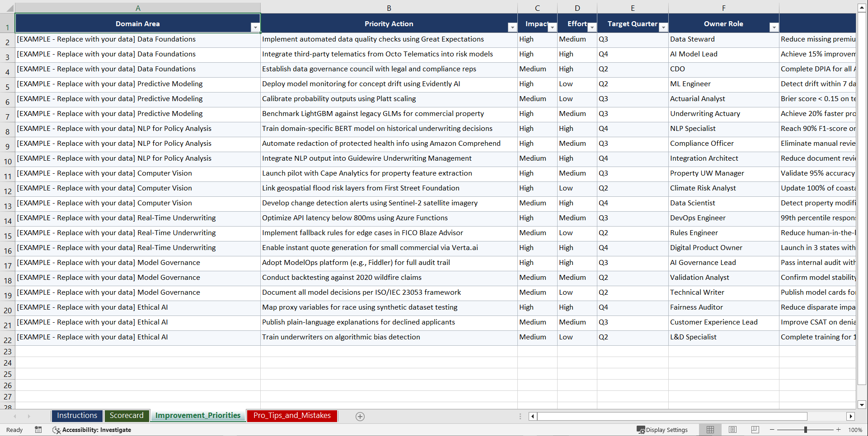Switch to Normal view in the status bar
Viewport: 868px width, 436px height.
pyautogui.click(x=710, y=430)
